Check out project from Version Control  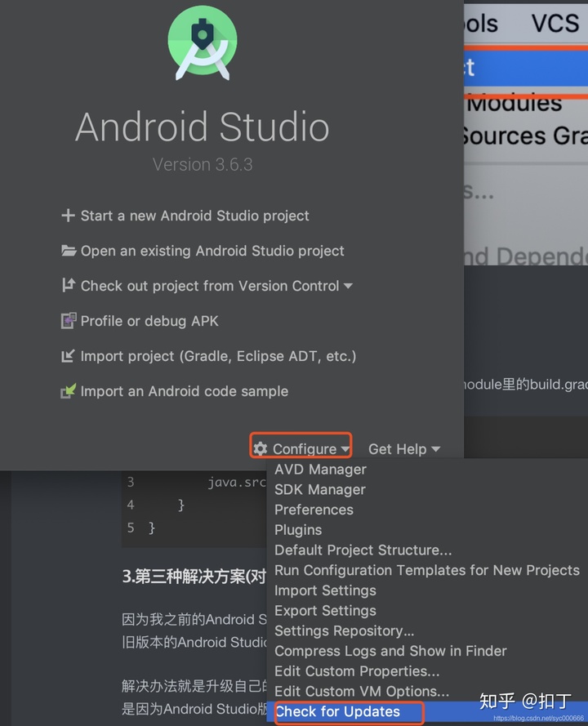point(210,286)
